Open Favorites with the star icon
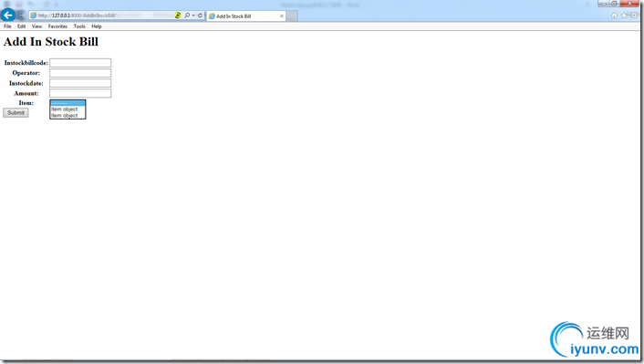644x364 pixels. [624, 16]
